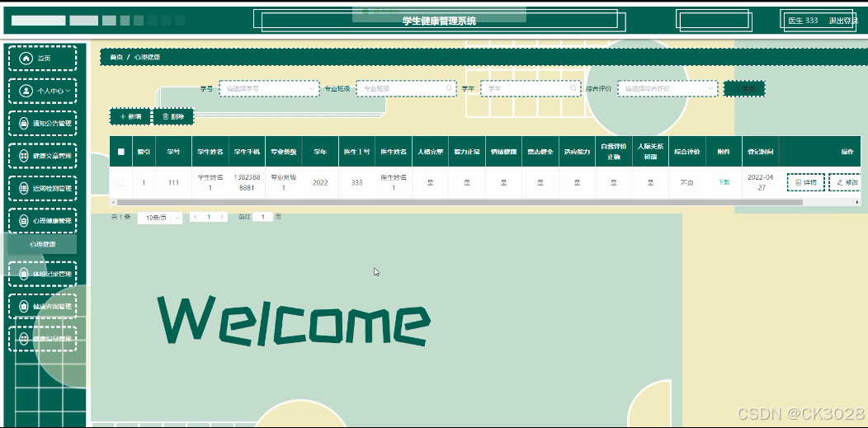868x428 pixels.
Task: Click the grid icon beside 健康文章管理
Action: [23, 156]
